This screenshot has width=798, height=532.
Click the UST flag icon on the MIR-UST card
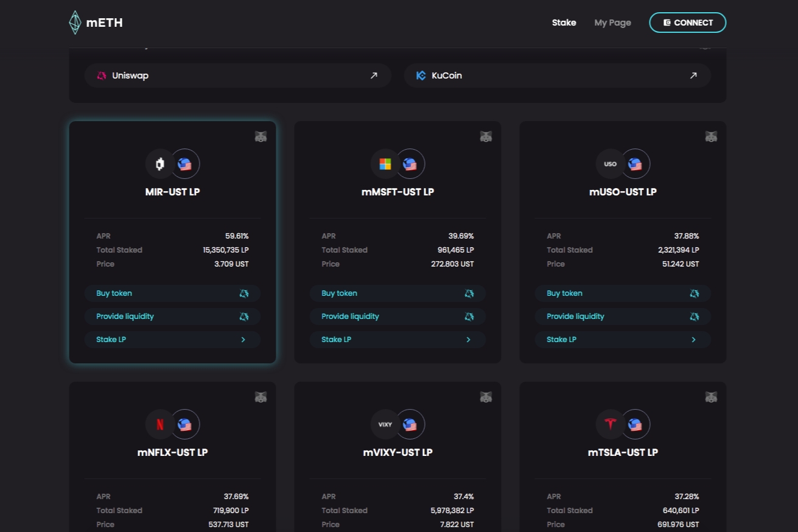click(185, 164)
